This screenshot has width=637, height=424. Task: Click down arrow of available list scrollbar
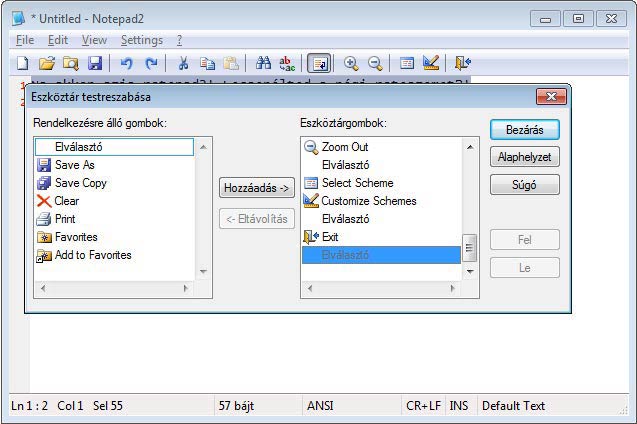tap(204, 271)
